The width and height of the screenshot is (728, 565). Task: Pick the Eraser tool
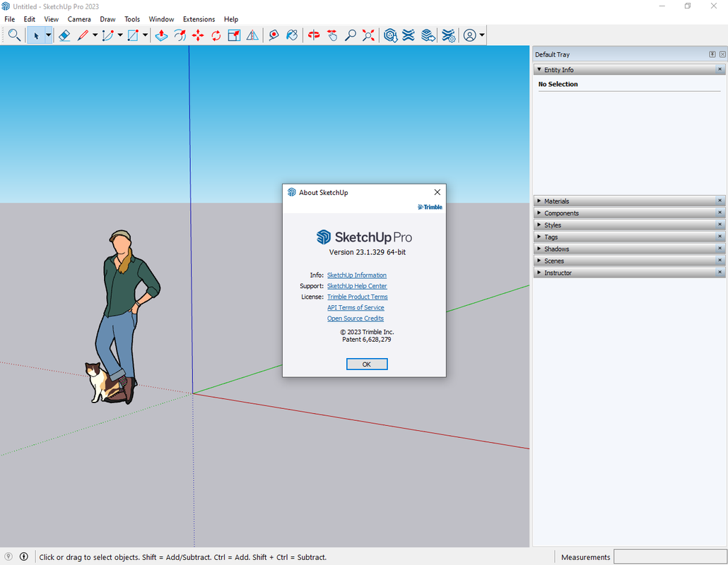(x=64, y=35)
